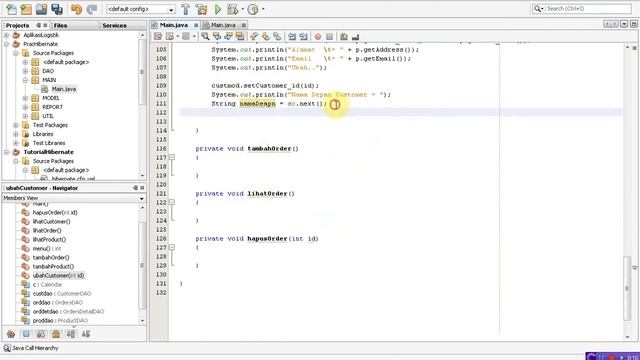Run the project with green play icon
Image resolution: width=640 pixels, height=360 pixels.
coord(218,9)
